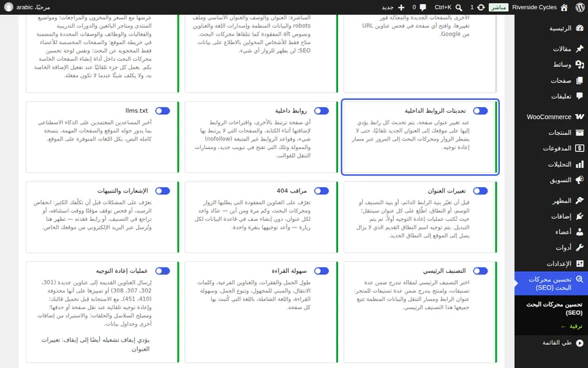
Task: Toggle تحديثات الروابط الداخلية switch
Action: point(480,111)
